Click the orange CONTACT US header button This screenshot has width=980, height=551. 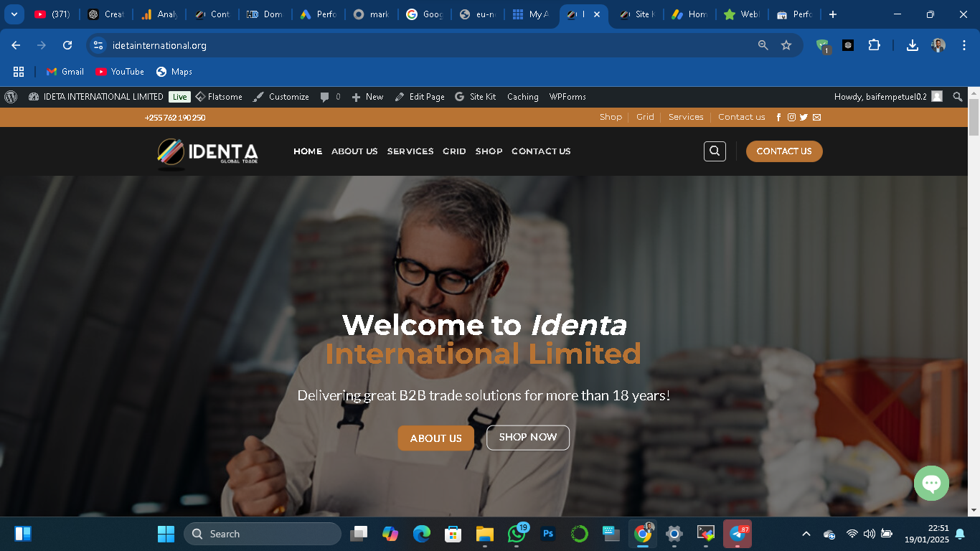click(784, 151)
